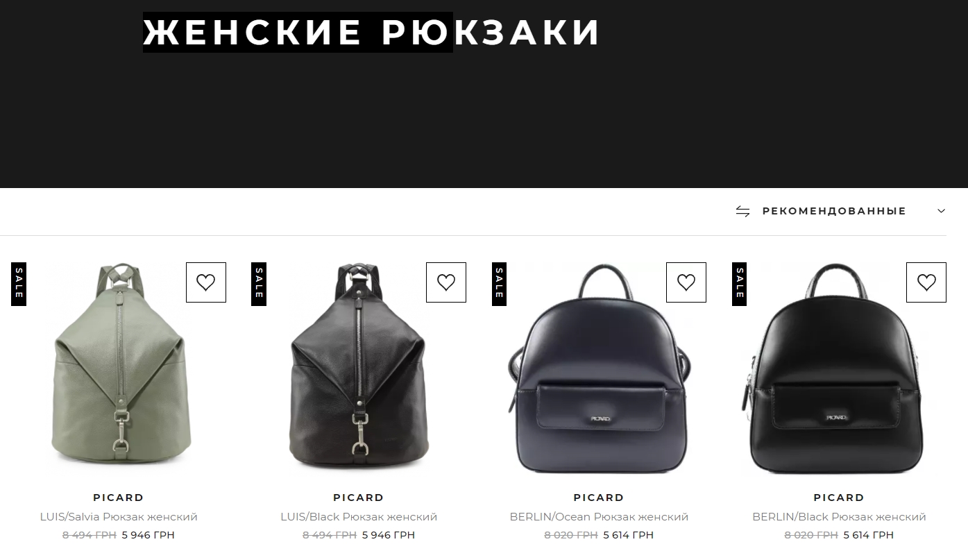Open black LUIS backpack product photo
This screenshot has height=560, width=968.
click(359, 368)
